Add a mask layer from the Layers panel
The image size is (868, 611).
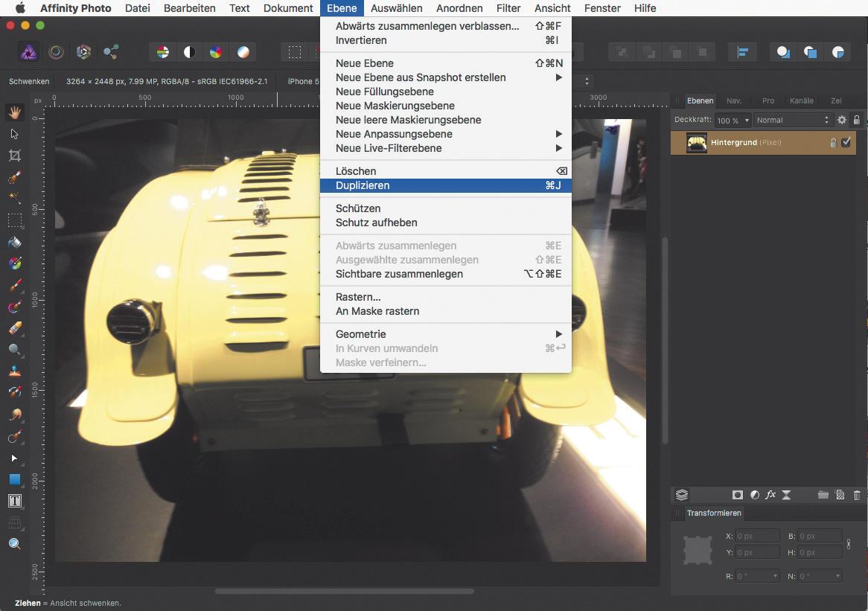737,495
